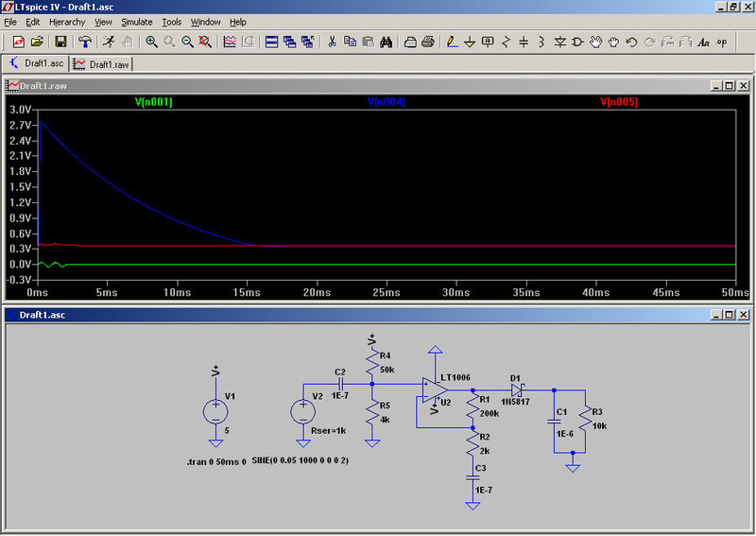
Task: Place a Capacitor component
Action: point(524,42)
